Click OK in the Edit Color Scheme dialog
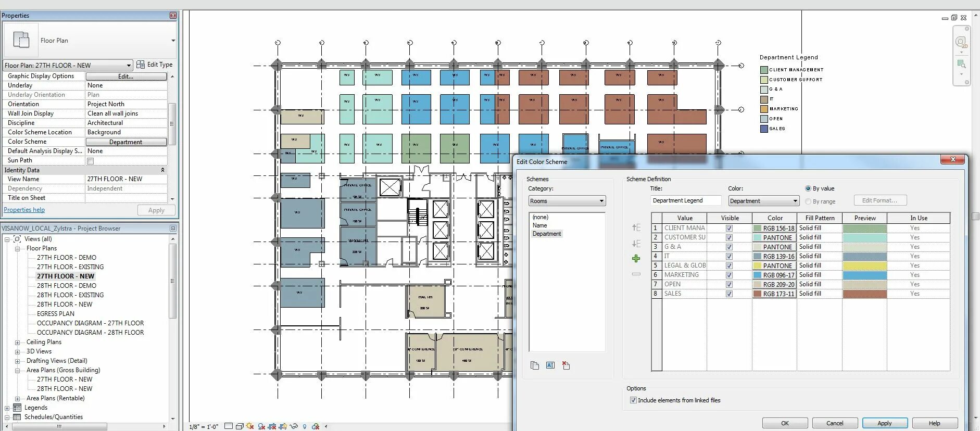 pyautogui.click(x=785, y=423)
